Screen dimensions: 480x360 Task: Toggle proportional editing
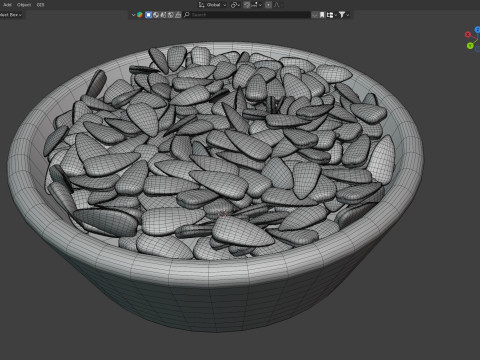(x=268, y=5)
